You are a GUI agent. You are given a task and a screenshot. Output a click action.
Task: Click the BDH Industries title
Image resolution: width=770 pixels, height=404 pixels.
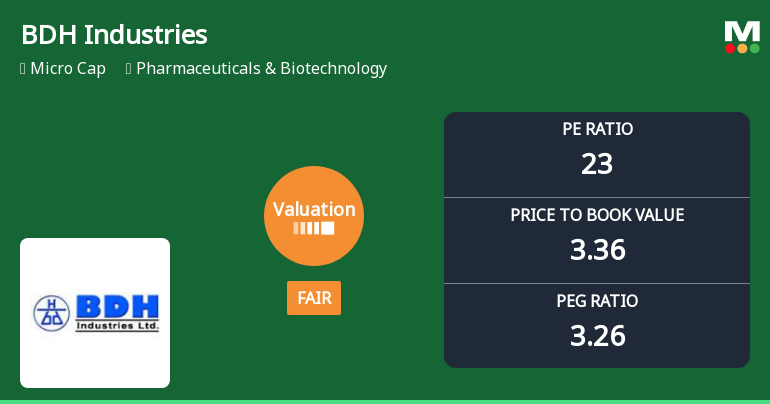[x=114, y=35]
